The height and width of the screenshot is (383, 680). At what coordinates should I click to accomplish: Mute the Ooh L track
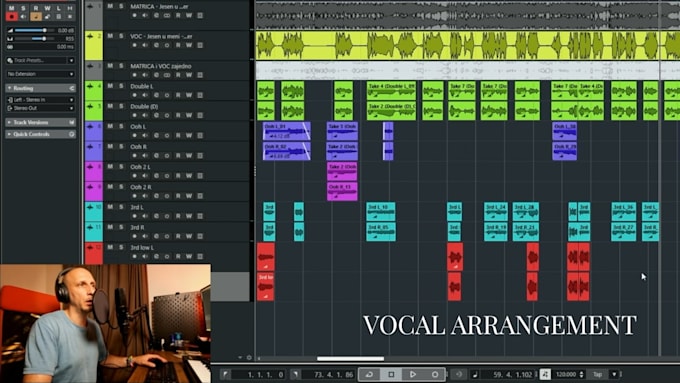click(110, 126)
